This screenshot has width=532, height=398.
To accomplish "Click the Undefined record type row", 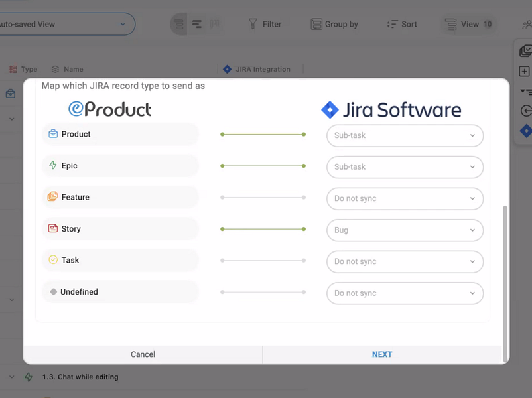I will point(120,292).
